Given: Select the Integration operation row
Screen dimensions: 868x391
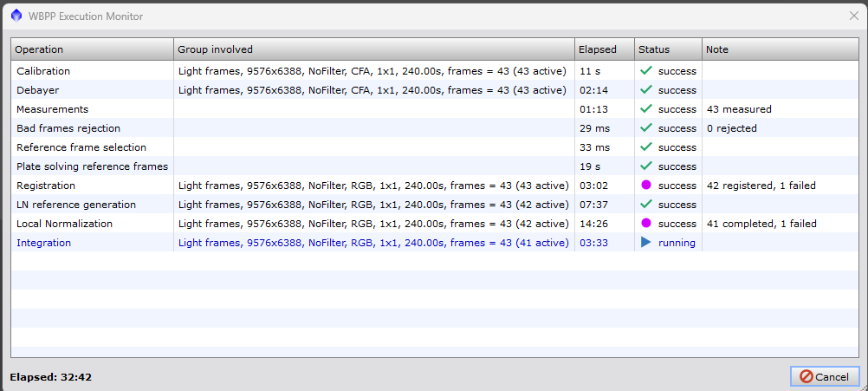Looking at the screenshot, I should pyautogui.click(x=44, y=243).
